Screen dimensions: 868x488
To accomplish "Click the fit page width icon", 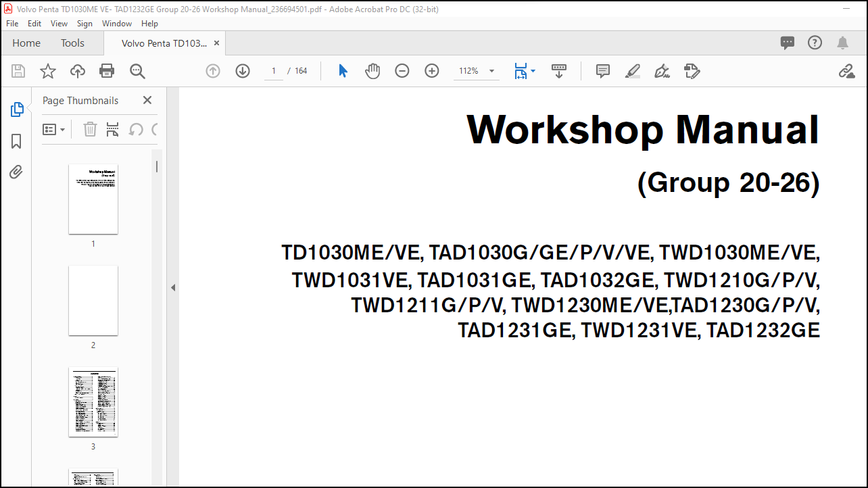I will (x=521, y=71).
